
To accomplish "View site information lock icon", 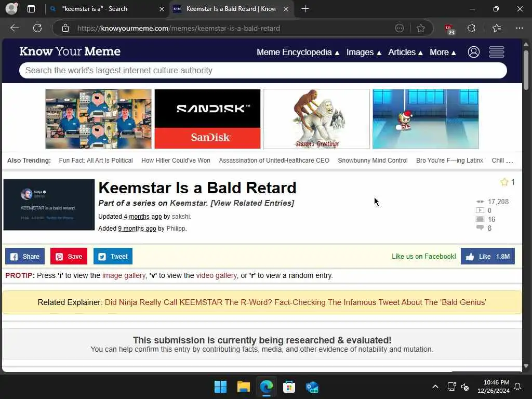I will coord(65,28).
